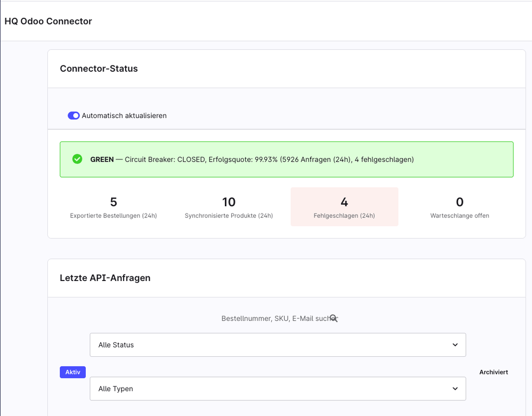Select the Aktiv tab

coord(73,372)
